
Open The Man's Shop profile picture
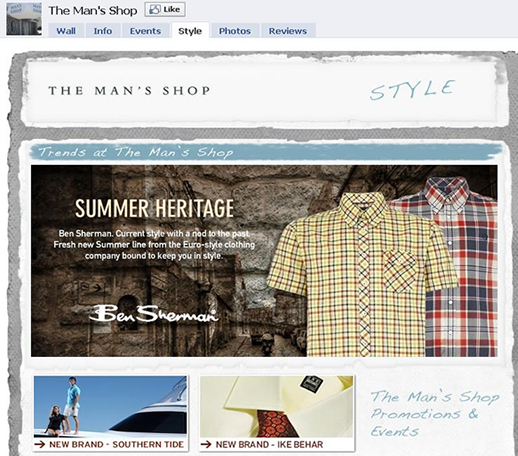(24, 19)
